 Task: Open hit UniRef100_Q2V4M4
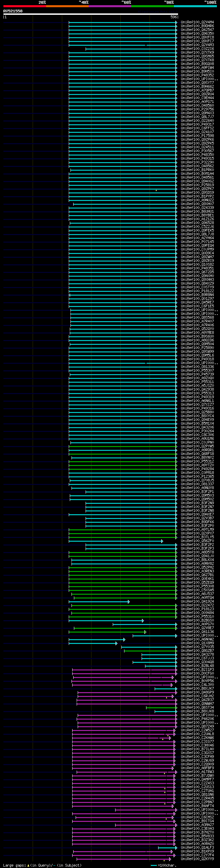[x=197, y=22]
